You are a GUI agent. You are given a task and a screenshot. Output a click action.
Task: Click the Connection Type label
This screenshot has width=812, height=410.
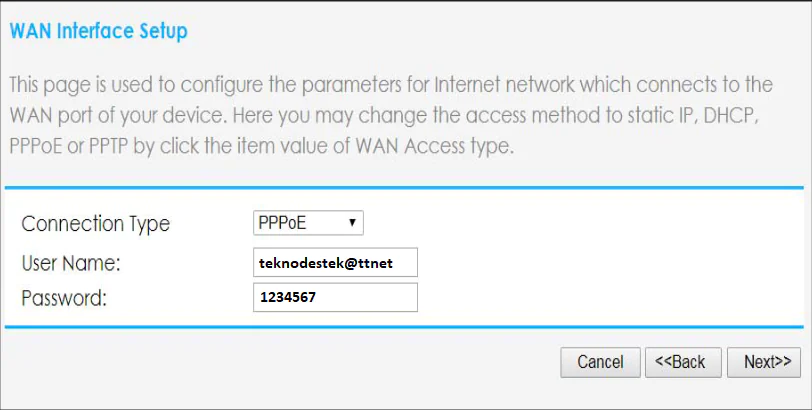pos(96,223)
